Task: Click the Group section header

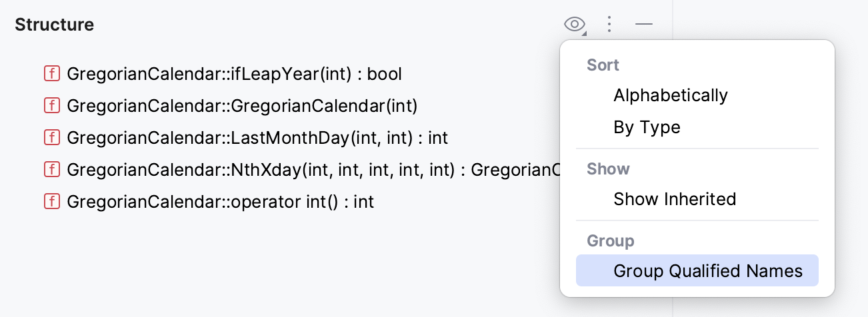Action: pos(610,241)
